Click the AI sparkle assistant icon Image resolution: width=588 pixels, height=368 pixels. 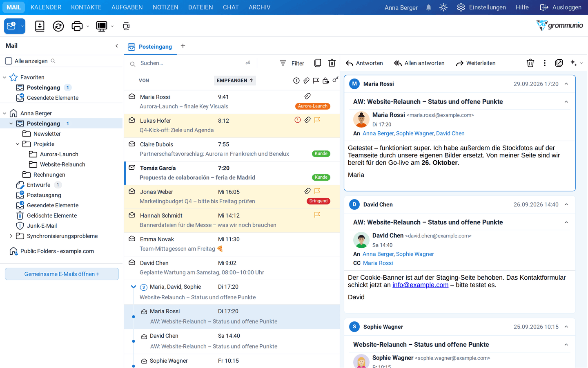click(x=574, y=63)
